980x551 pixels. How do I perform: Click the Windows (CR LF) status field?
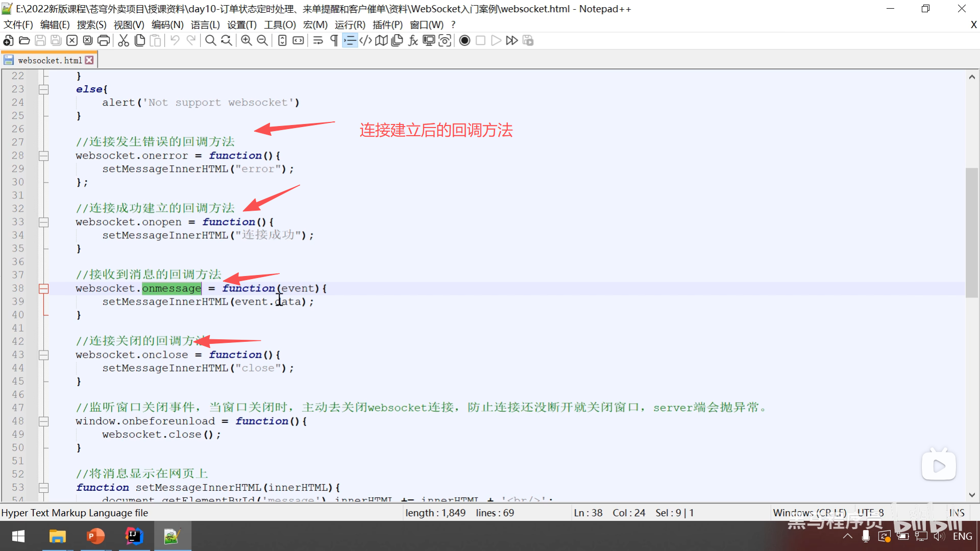(x=810, y=513)
